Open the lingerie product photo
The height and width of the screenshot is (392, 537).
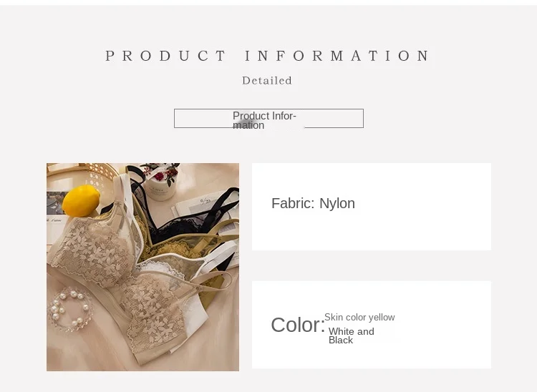click(142, 267)
